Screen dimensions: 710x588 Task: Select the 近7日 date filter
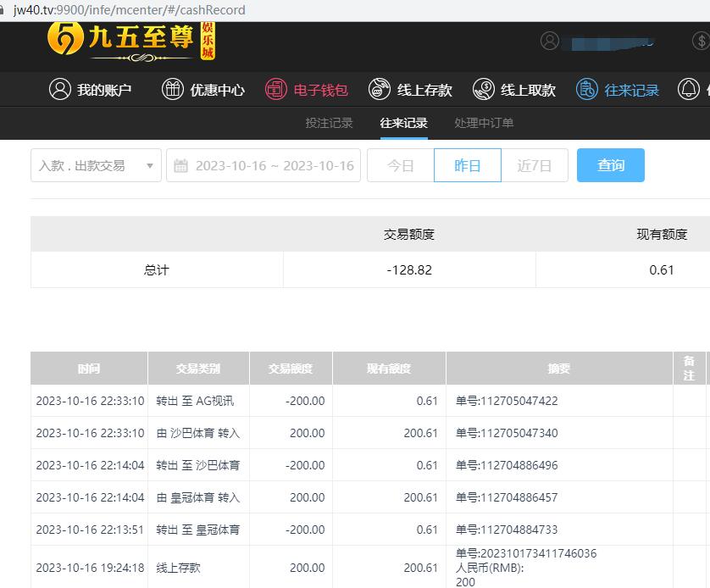tap(534, 165)
